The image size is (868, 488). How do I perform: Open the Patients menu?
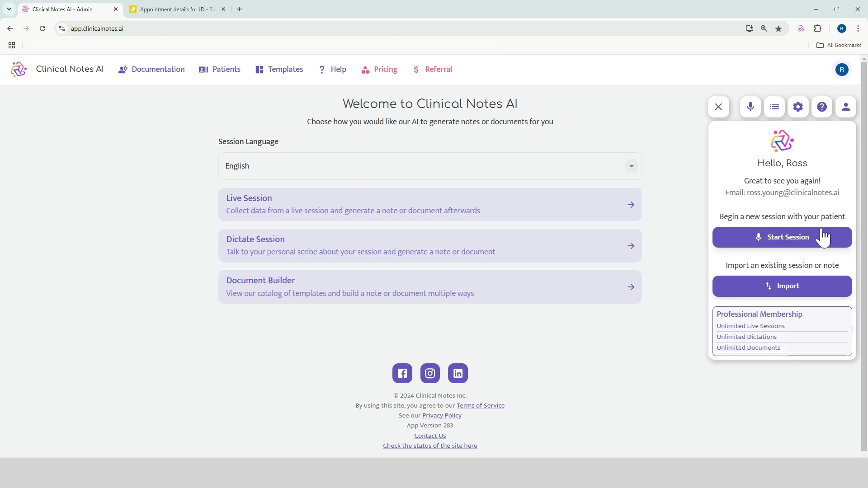click(x=220, y=69)
